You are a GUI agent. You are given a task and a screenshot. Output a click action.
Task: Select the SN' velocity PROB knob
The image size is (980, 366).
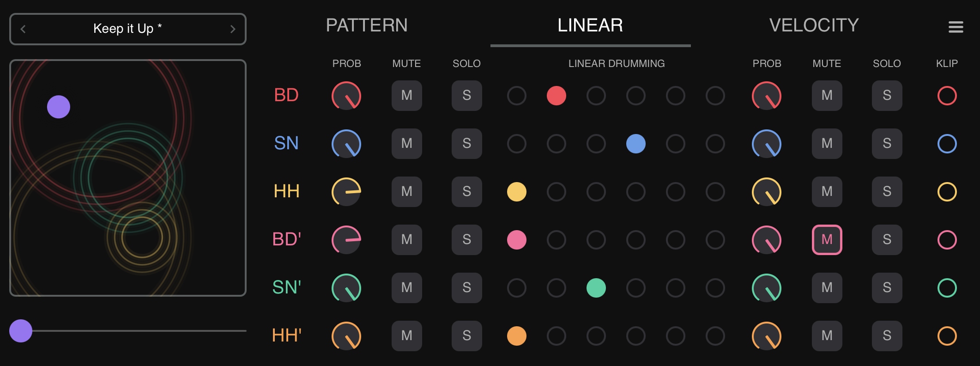[x=766, y=288]
